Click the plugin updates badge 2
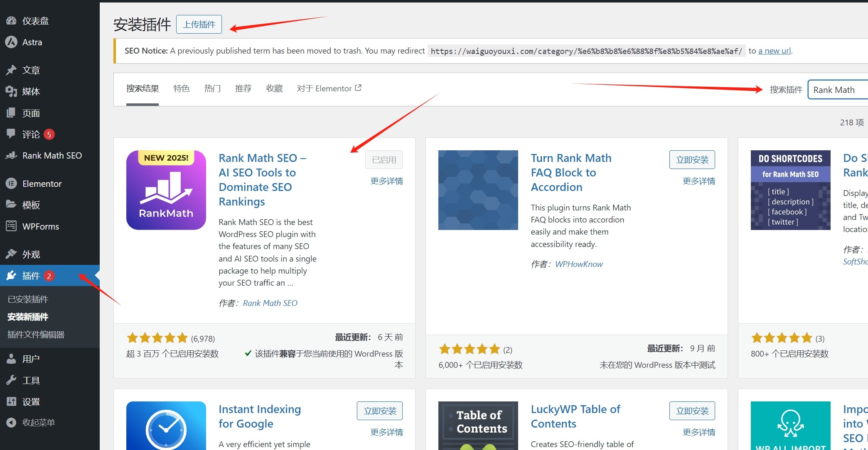This screenshot has width=868, height=450. pyautogui.click(x=49, y=276)
